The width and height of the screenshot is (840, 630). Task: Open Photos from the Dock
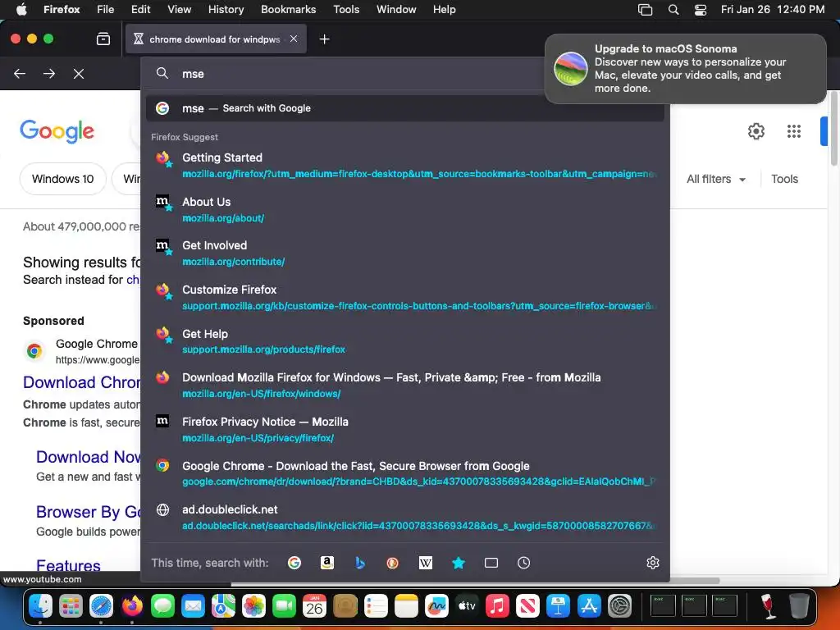(253, 606)
